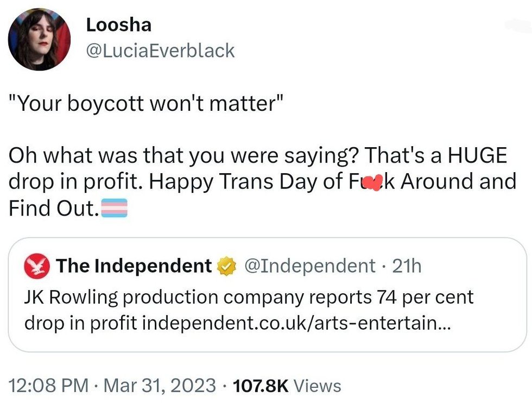The width and height of the screenshot is (532, 403).
Task: Click the Mar 31, 2023 date
Action: 158,386
